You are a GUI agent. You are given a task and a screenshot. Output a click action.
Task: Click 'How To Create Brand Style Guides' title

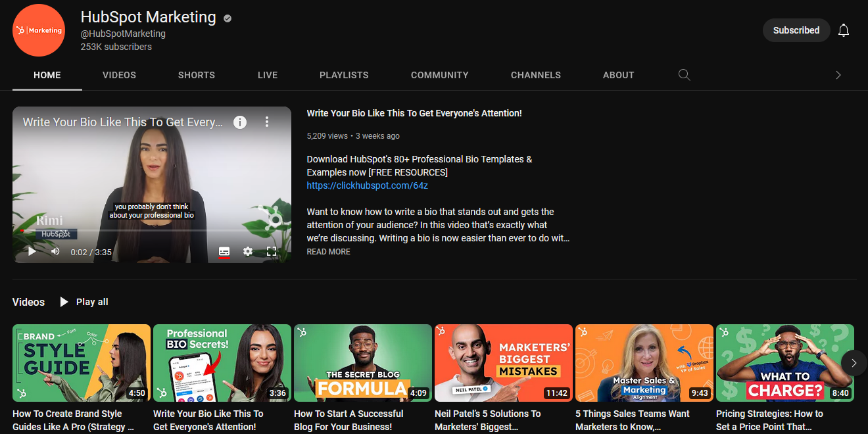[73, 420]
